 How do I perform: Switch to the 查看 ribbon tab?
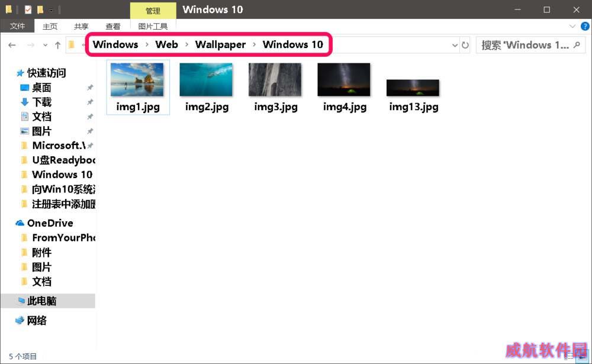click(x=112, y=26)
